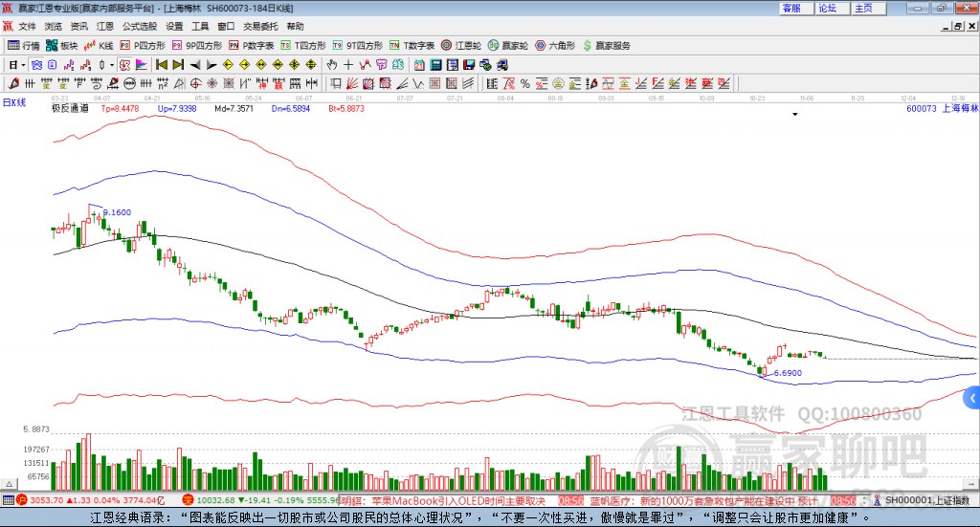This screenshot has width=980, height=527.
Task: Open the 六角形 hexagon tool
Action: [555, 45]
